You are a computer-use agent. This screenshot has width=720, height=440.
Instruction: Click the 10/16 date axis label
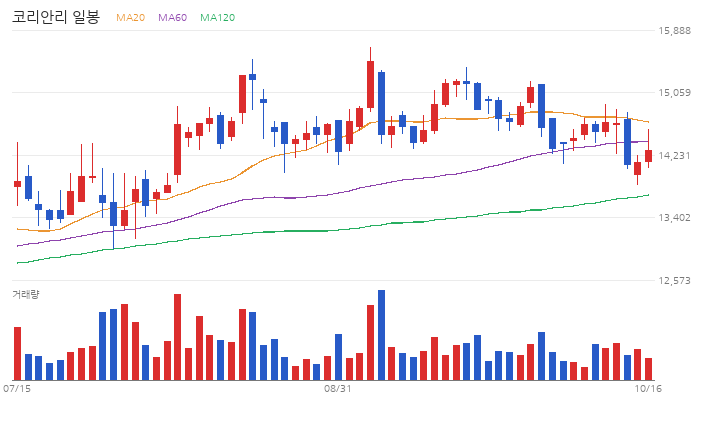(x=648, y=389)
